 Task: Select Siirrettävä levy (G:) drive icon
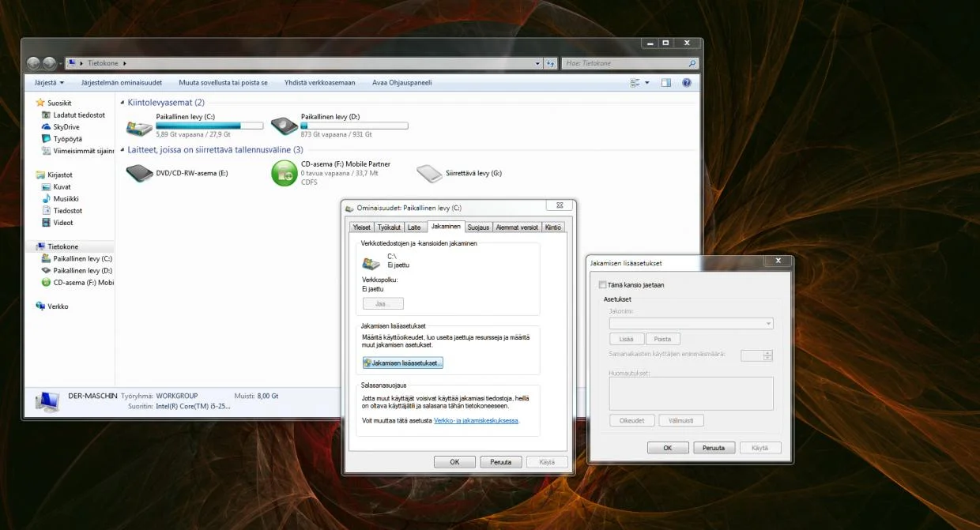click(430, 173)
